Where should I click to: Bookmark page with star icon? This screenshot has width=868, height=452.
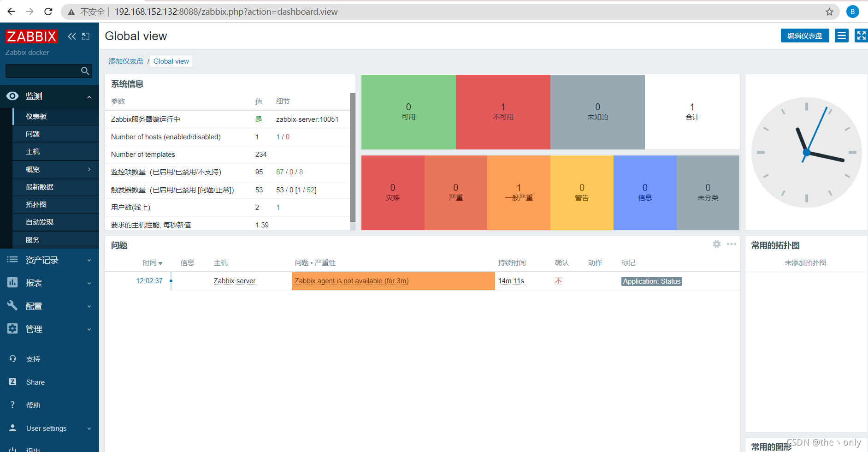829,12
